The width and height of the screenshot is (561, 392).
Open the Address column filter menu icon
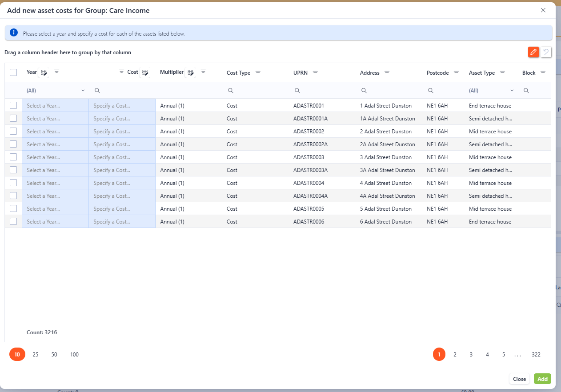[387, 73]
